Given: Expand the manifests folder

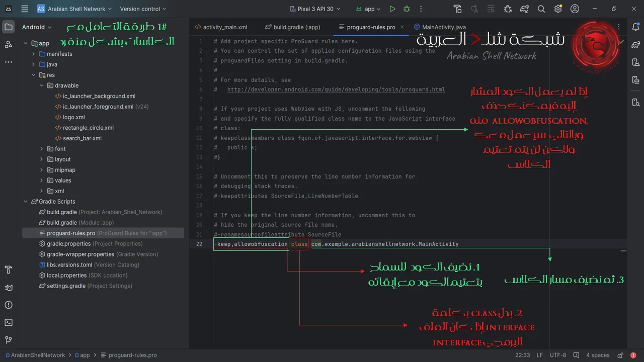Looking at the screenshot, I should pos(34,54).
